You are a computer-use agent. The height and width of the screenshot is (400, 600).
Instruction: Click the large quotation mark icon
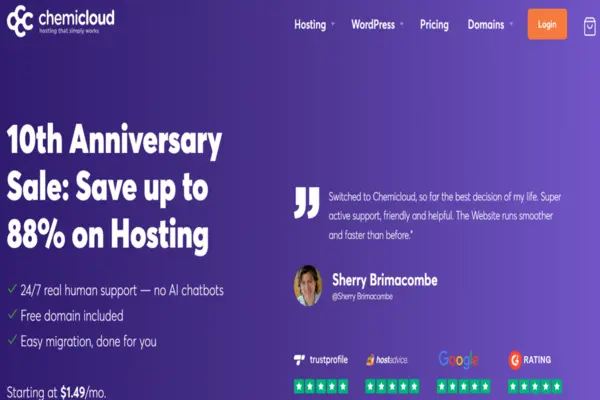tap(307, 202)
